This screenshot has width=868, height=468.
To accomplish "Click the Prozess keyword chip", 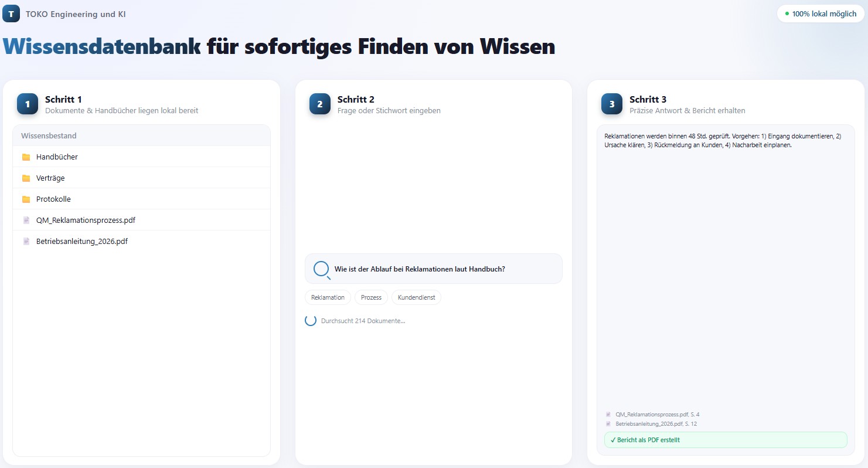I will click(x=371, y=297).
